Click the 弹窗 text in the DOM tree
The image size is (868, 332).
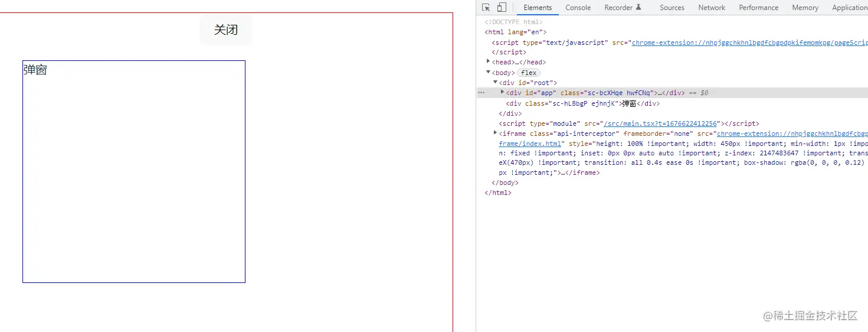click(629, 103)
